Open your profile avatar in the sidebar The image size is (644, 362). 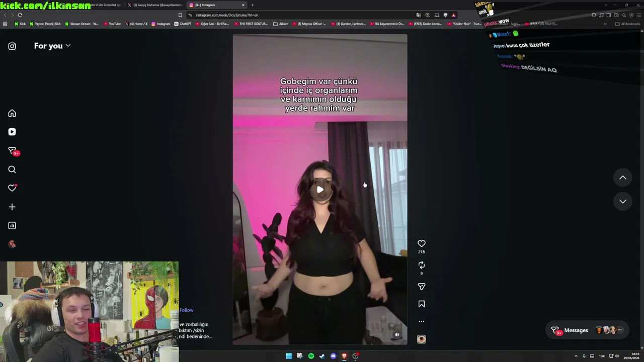pyautogui.click(x=12, y=244)
